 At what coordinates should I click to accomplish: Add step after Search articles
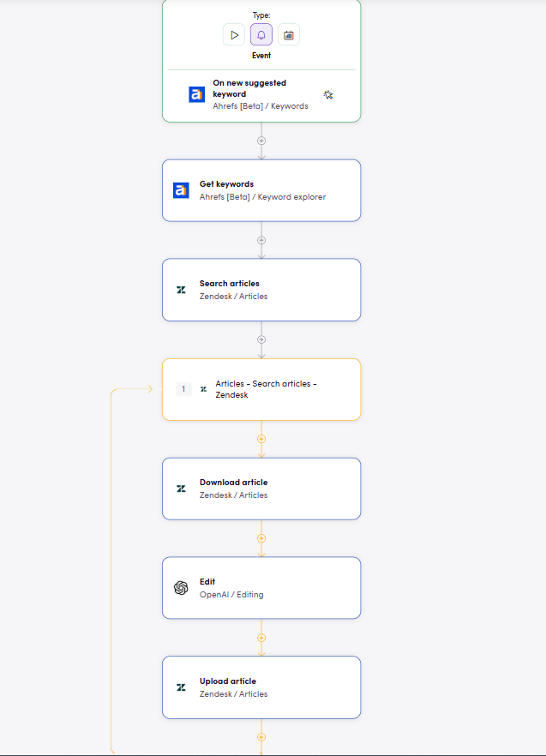[261, 339]
